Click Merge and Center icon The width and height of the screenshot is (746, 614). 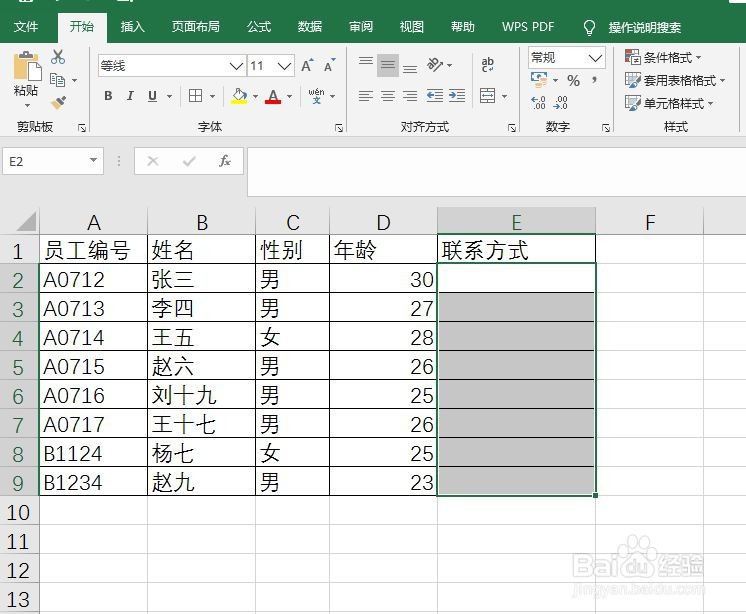tap(487, 96)
